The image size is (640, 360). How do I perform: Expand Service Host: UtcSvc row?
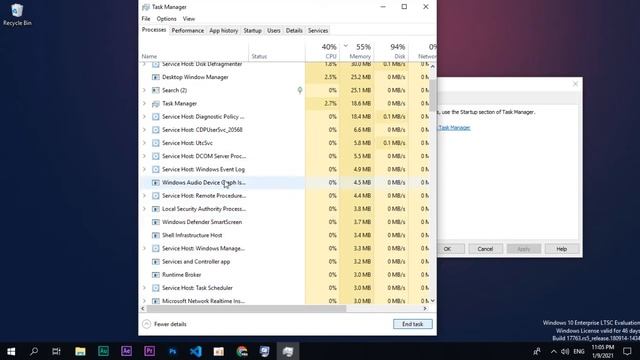[x=144, y=143]
